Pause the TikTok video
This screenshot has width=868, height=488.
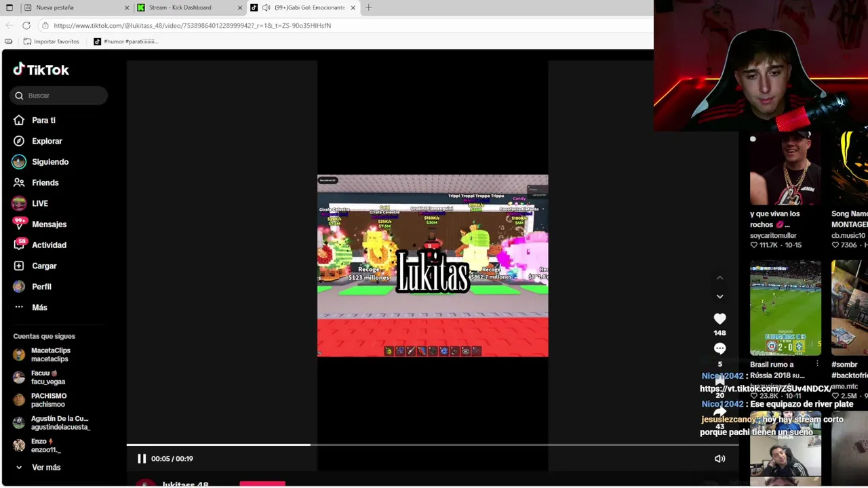142,459
